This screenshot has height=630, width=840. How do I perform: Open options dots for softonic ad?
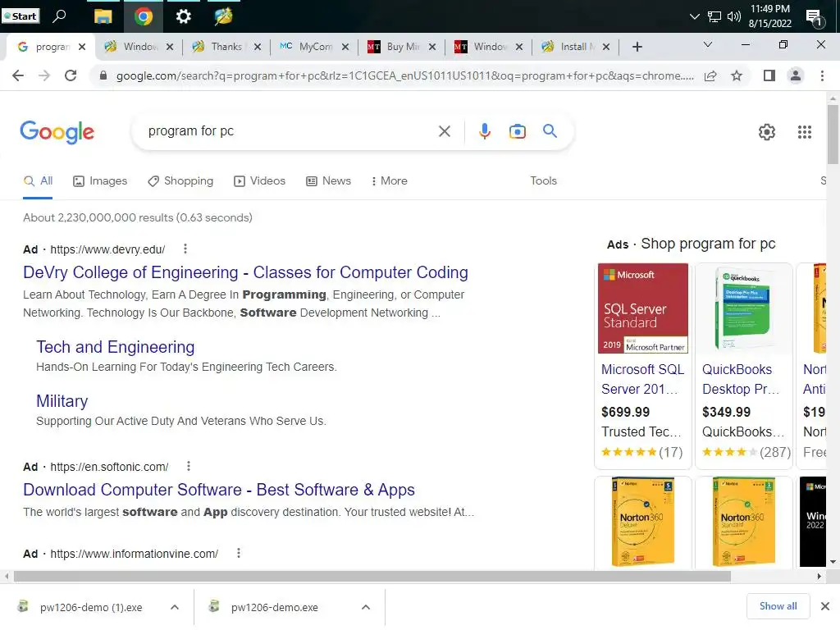point(189,466)
